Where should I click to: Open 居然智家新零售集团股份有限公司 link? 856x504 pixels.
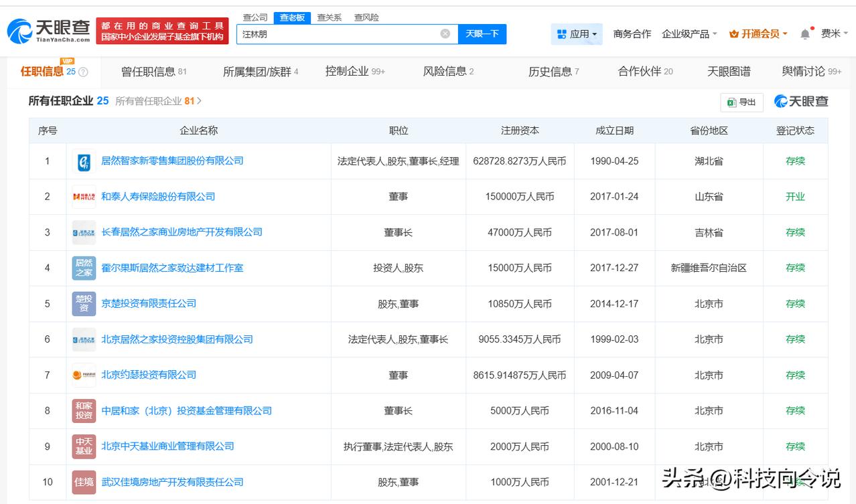pyautogui.click(x=172, y=161)
